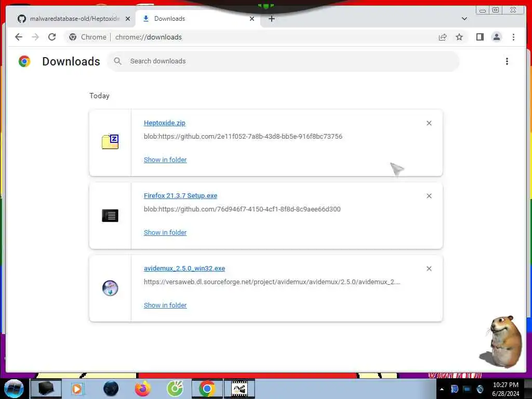Open the side panel icon
532x399 pixels.
coord(480,37)
